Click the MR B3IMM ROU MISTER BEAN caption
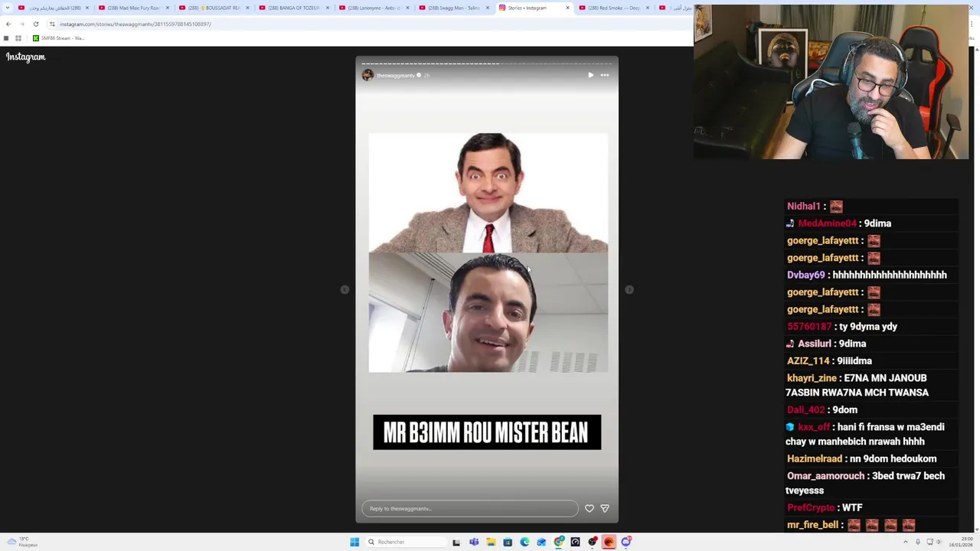Image resolution: width=980 pixels, height=551 pixels. coord(487,432)
